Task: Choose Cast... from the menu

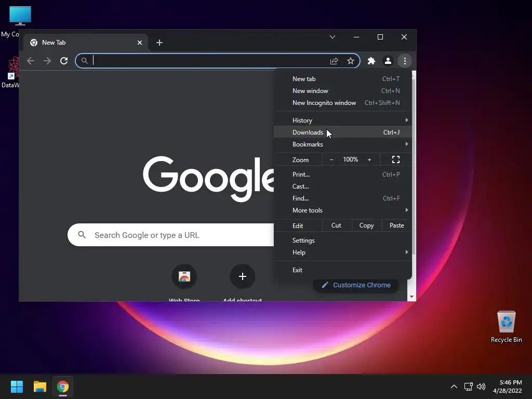Action: click(x=343, y=187)
